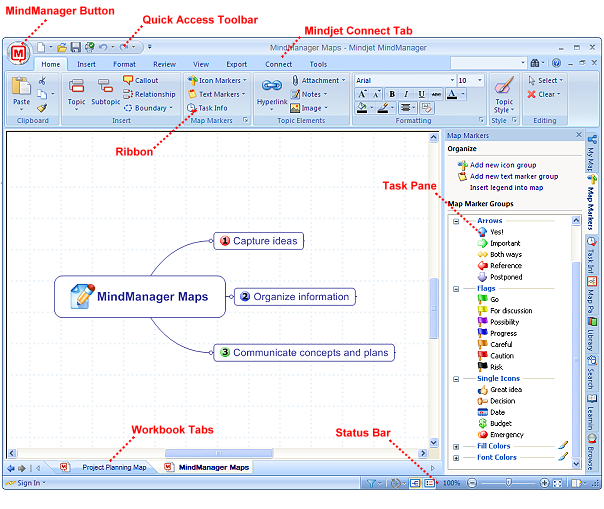This screenshot has height=509, width=604.
Task: Open the Export ribbon tab
Action: pyautogui.click(x=237, y=64)
